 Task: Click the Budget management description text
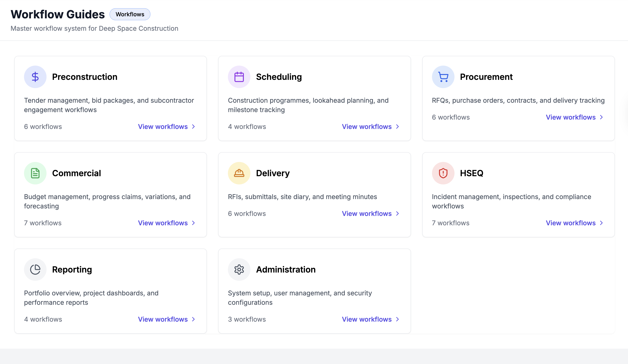(107, 201)
